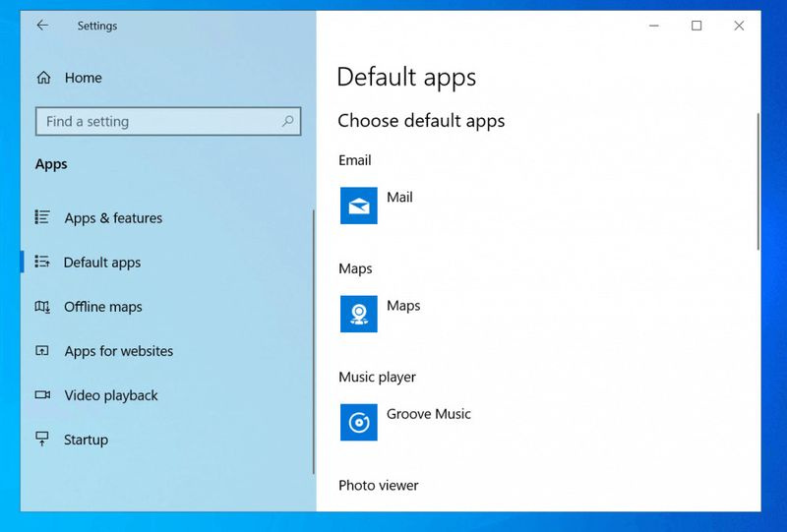This screenshot has width=787, height=532.
Task: Click the Default apps sidebar icon
Action: click(42, 262)
